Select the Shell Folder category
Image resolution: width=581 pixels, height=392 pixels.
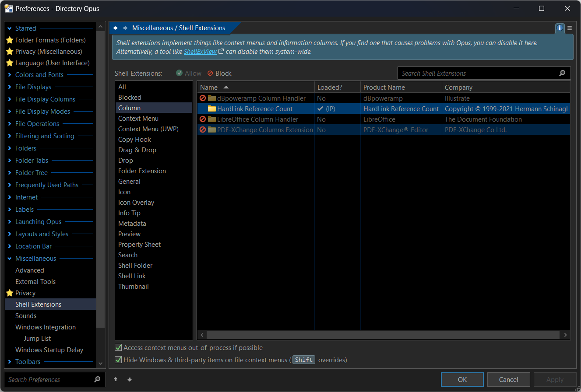pyautogui.click(x=154, y=266)
